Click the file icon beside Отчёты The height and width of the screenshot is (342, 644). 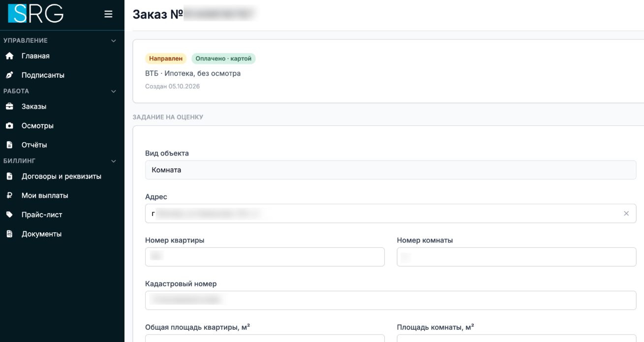9,145
